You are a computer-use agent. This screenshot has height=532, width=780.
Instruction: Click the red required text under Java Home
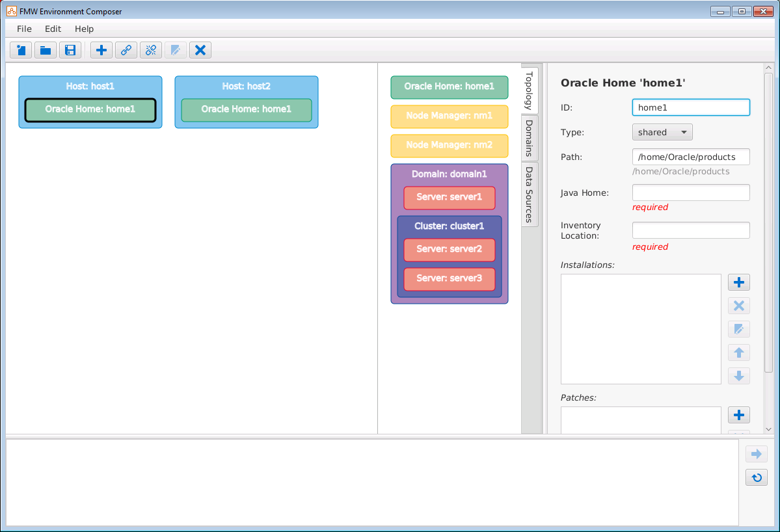pyautogui.click(x=650, y=207)
